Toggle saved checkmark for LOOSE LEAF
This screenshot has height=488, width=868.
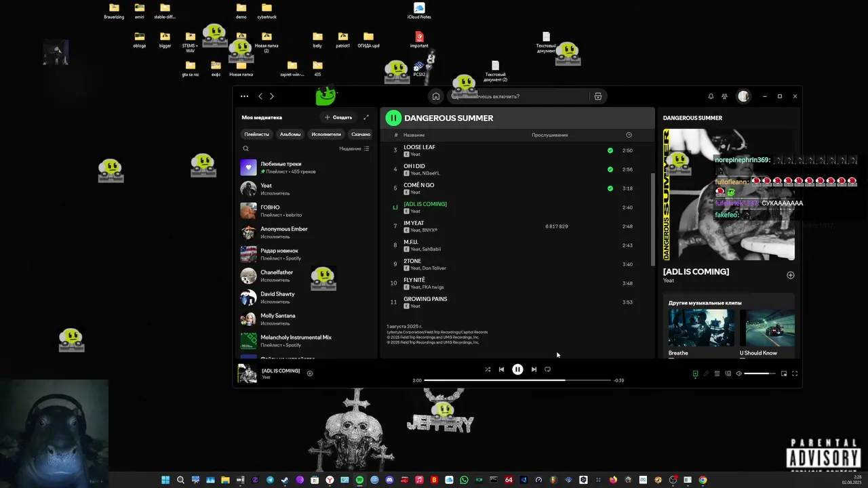(610, 150)
